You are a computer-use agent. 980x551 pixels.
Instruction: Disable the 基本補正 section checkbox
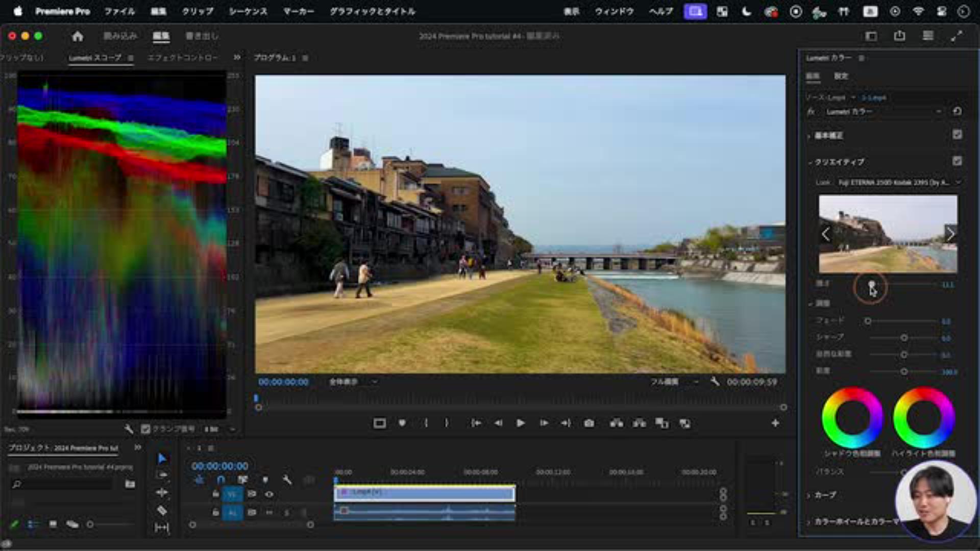coord(957,134)
